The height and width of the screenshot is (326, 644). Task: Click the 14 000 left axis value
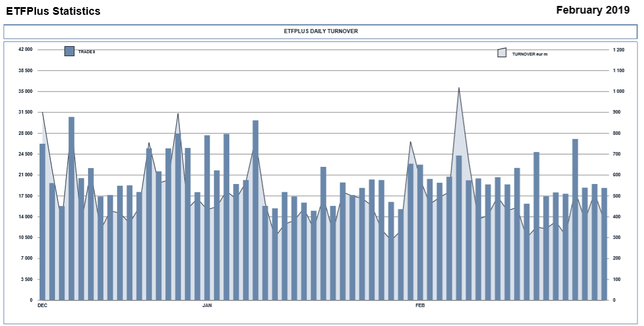(x=25, y=217)
